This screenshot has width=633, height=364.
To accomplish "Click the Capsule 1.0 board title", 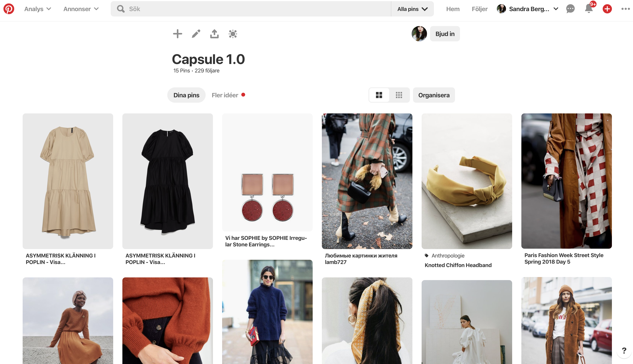I will [x=208, y=59].
